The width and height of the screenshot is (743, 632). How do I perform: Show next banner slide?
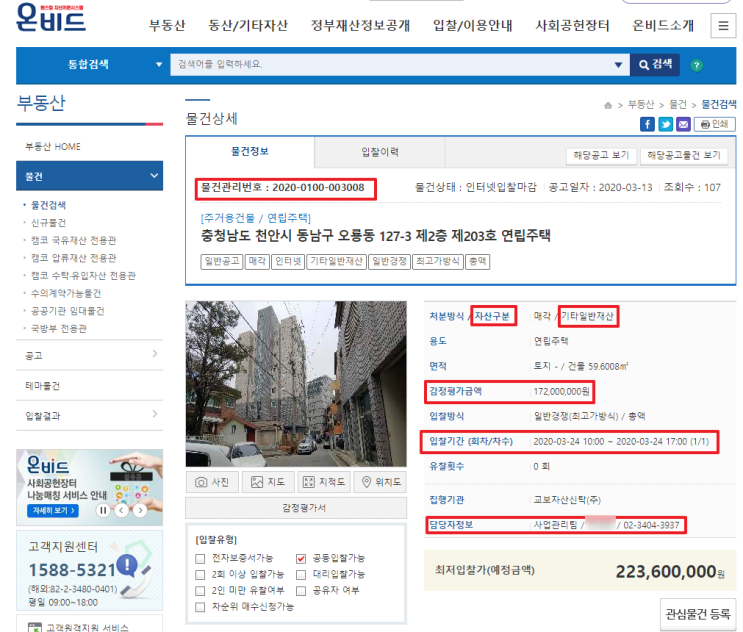coord(140,511)
